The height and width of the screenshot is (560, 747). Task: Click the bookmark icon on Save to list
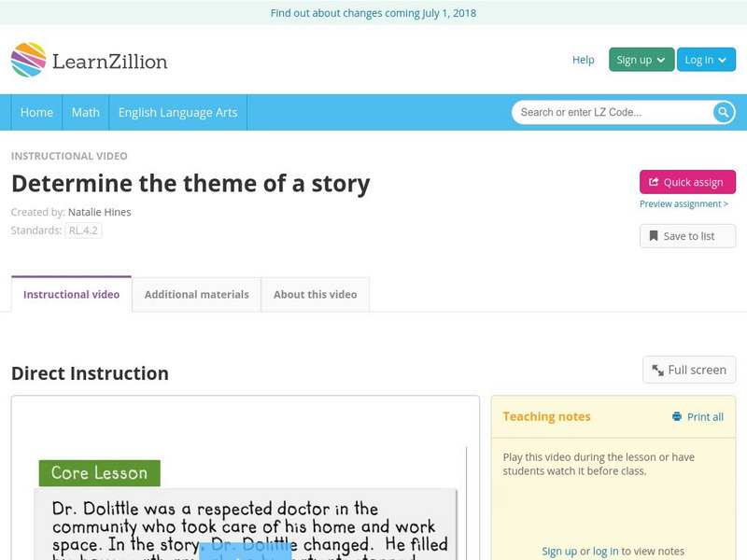[654, 235]
